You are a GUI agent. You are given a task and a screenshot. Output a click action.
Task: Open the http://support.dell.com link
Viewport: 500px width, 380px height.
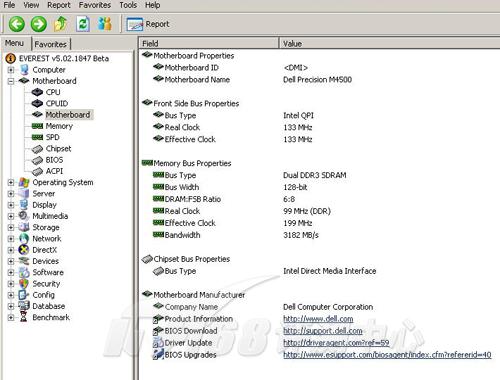pyautogui.click(x=323, y=331)
